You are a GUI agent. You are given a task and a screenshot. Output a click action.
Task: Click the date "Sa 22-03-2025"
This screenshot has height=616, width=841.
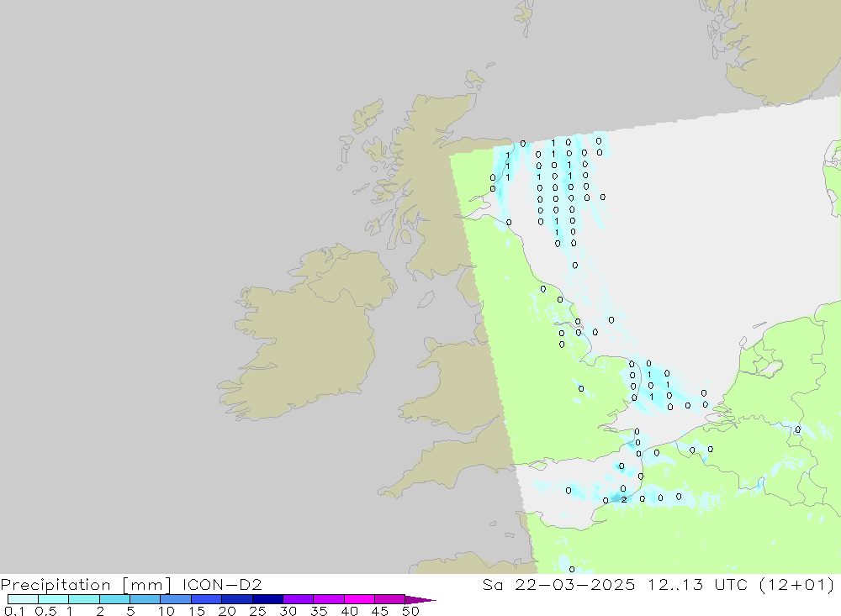pyautogui.click(x=558, y=584)
